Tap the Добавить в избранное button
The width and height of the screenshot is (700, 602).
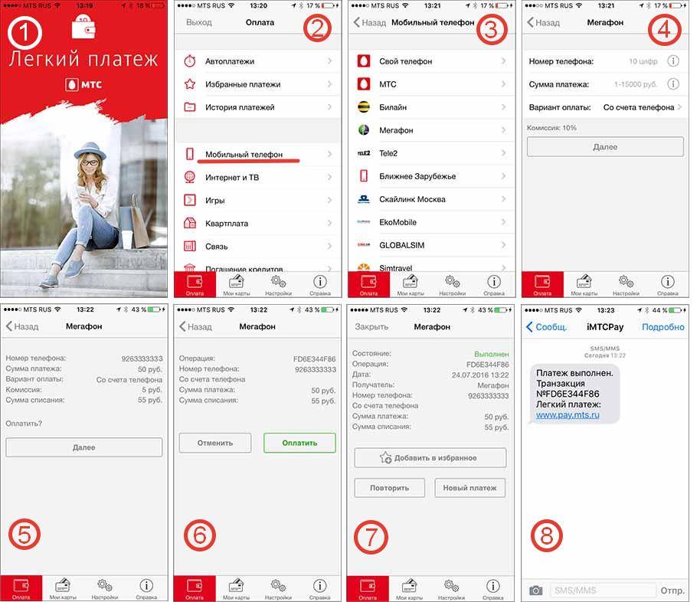click(430, 458)
